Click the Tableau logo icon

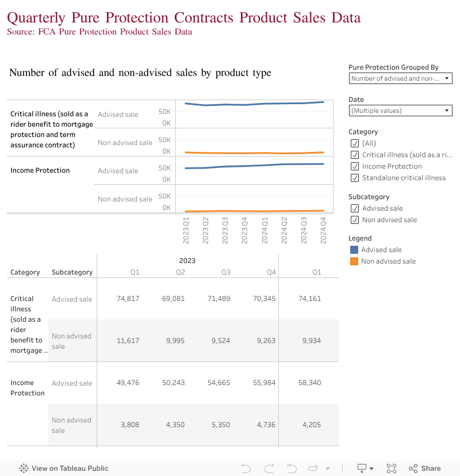coord(24,469)
